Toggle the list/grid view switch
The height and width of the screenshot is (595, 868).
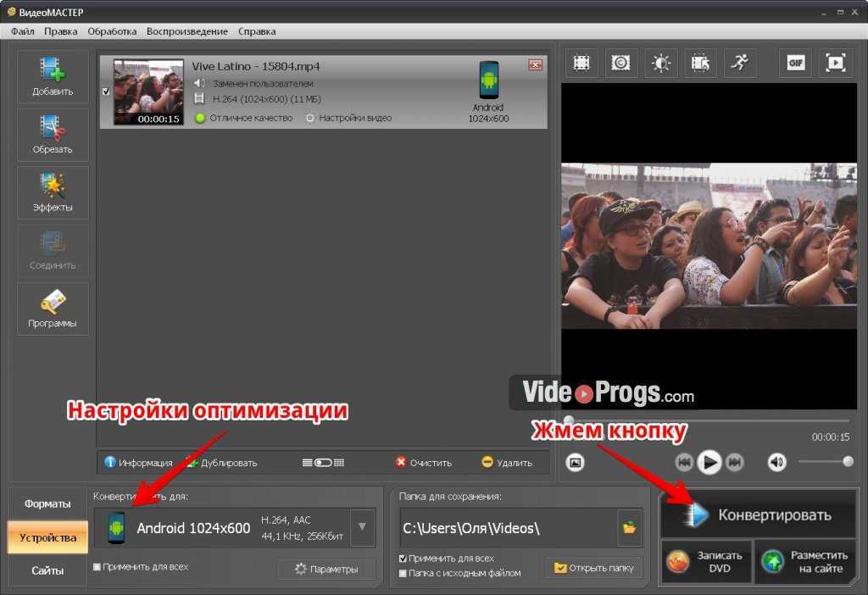(323, 462)
